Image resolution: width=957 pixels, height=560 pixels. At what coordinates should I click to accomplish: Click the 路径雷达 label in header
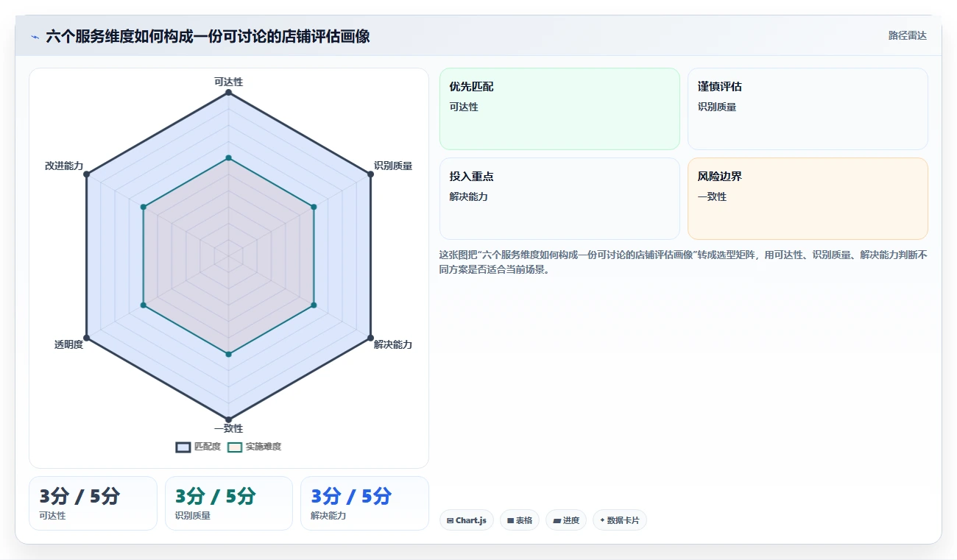[908, 35]
